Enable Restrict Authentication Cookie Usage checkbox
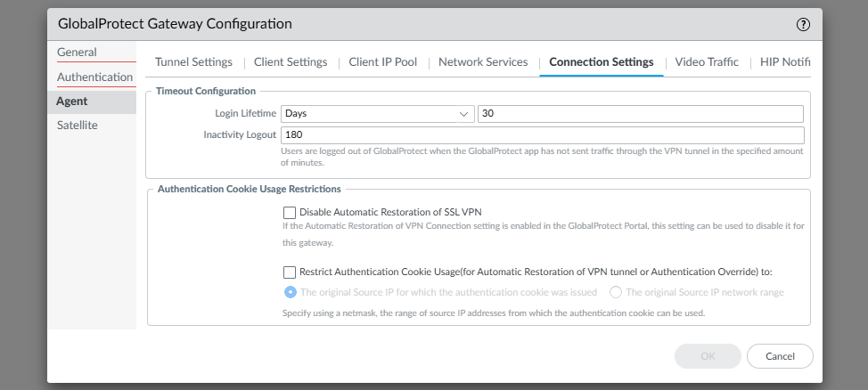The image size is (868, 390). point(290,272)
